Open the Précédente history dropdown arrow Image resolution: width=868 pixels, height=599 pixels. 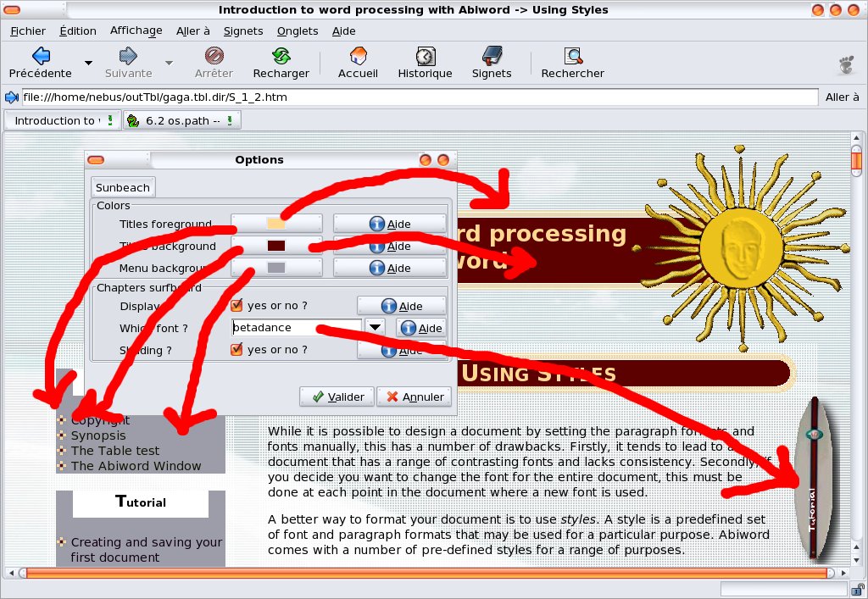tap(88, 63)
